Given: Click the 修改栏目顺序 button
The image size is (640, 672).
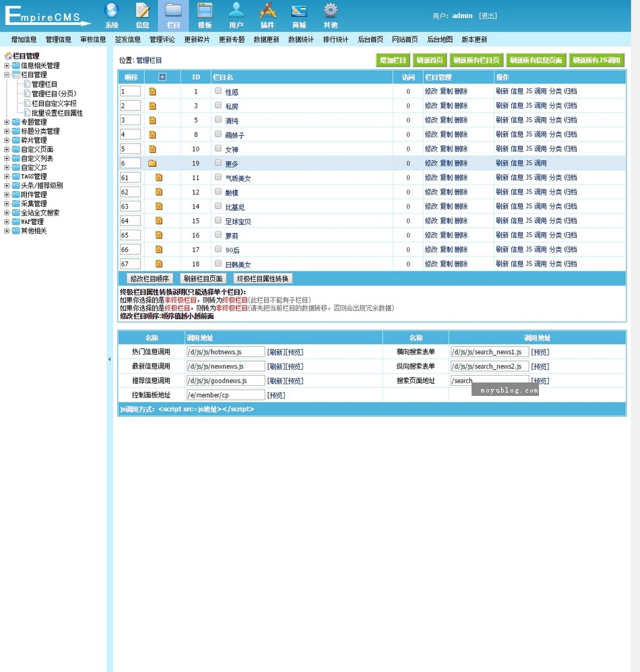Looking at the screenshot, I should (x=150, y=279).
